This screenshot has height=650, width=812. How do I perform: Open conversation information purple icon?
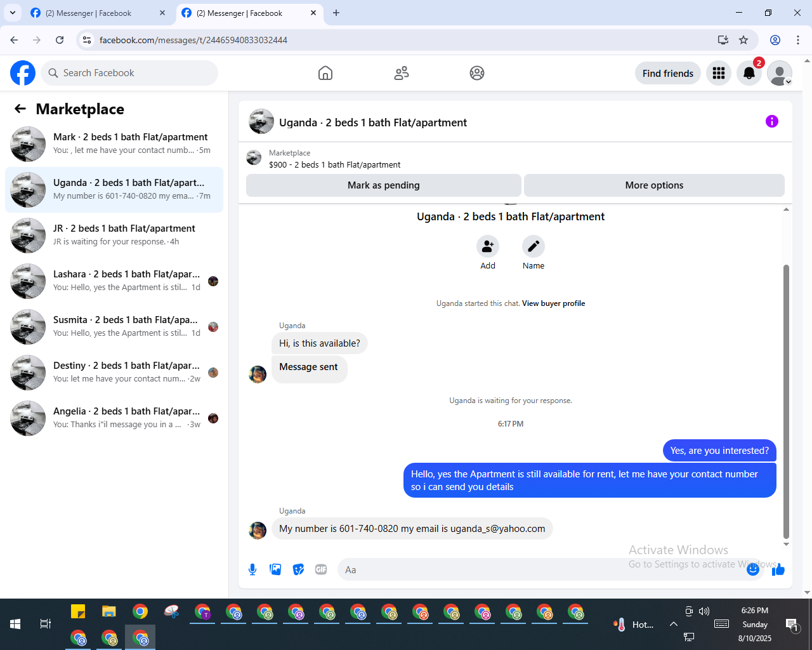pos(772,121)
